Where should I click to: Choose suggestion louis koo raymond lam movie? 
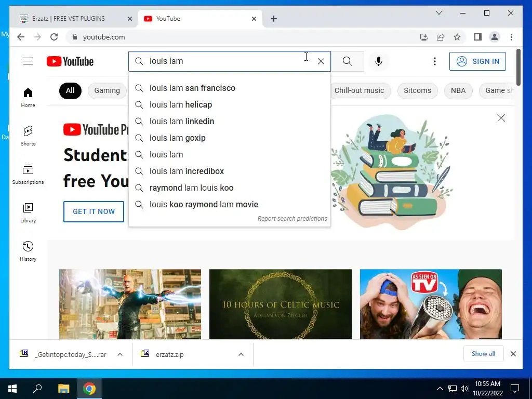pyautogui.click(x=230, y=205)
